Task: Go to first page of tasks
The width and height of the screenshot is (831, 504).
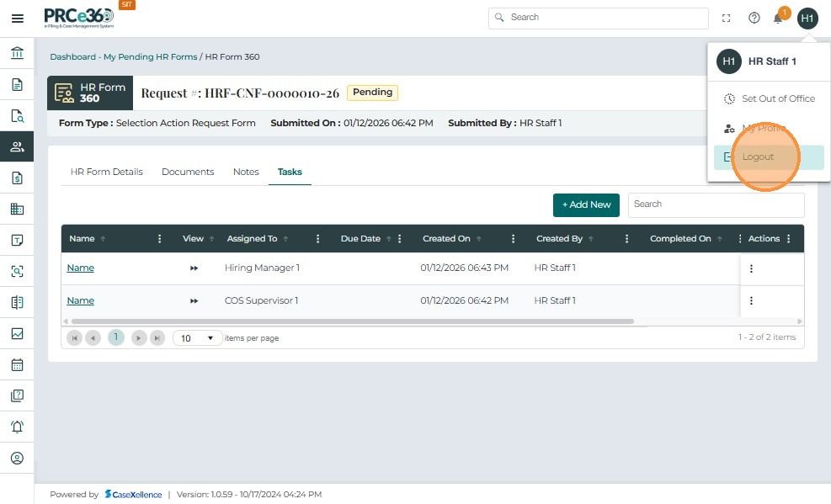Action: click(x=74, y=337)
